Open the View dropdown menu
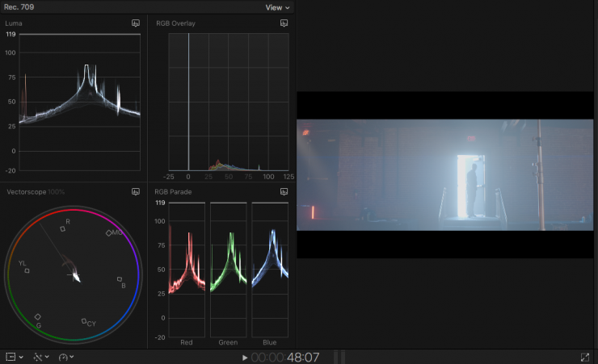 277,7
